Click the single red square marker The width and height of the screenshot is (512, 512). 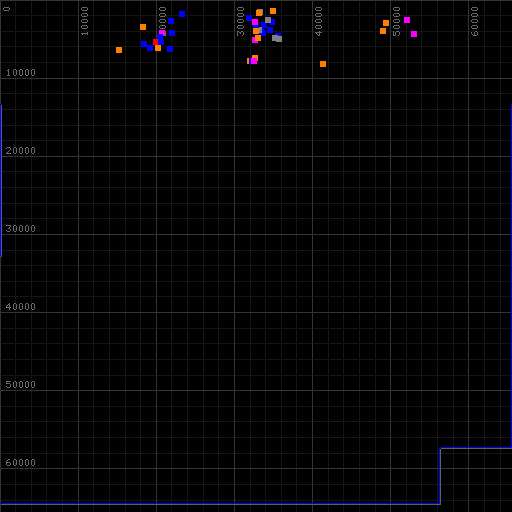click(x=155, y=42)
